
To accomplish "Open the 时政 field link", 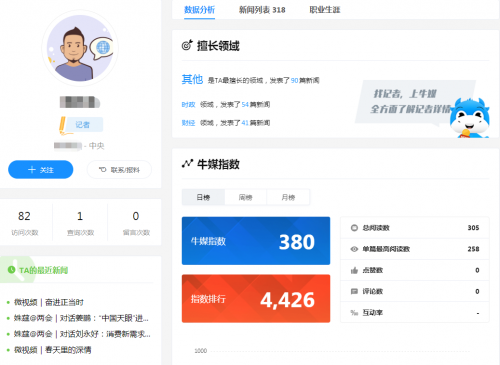I will (x=188, y=105).
